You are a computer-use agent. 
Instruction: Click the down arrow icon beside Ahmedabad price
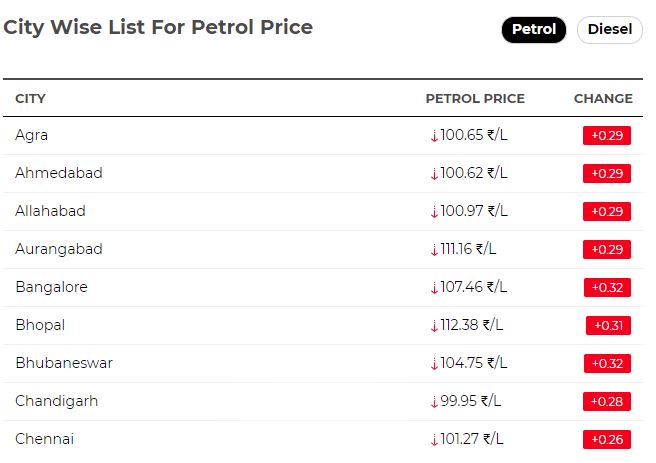(434, 174)
